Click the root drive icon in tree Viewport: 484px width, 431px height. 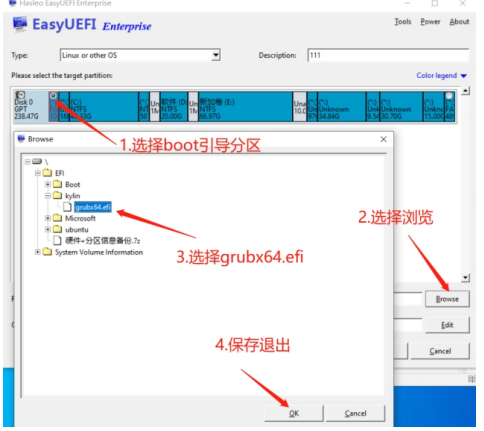pyautogui.click(x=37, y=162)
